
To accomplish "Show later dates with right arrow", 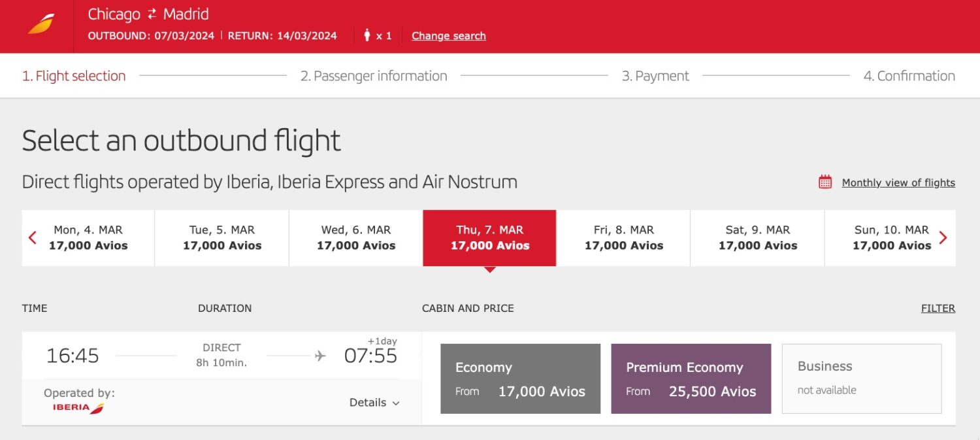I will pos(943,238).
